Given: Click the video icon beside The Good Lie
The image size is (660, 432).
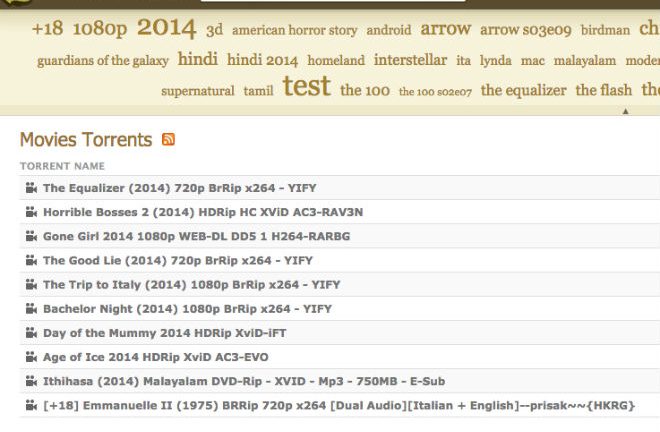Looking at the screenshot, I should tap(31, 260).
